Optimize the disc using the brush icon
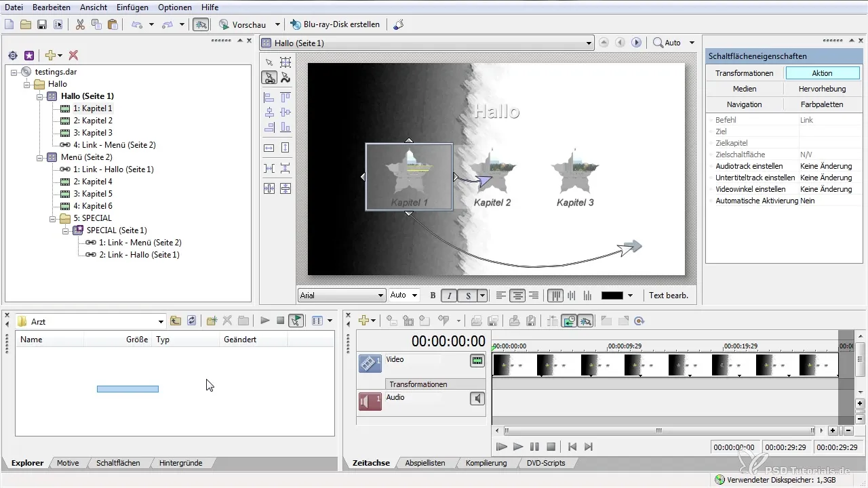 [399, 24]
